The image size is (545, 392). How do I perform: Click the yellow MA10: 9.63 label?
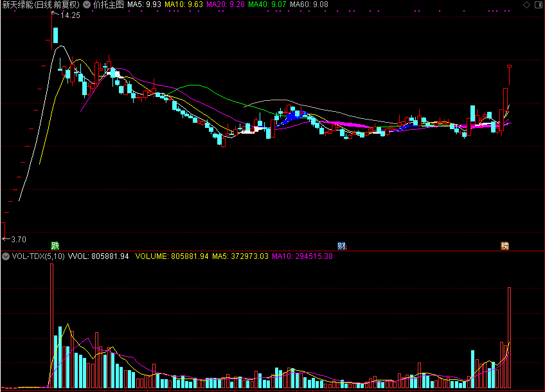click(x=184, y=4)
